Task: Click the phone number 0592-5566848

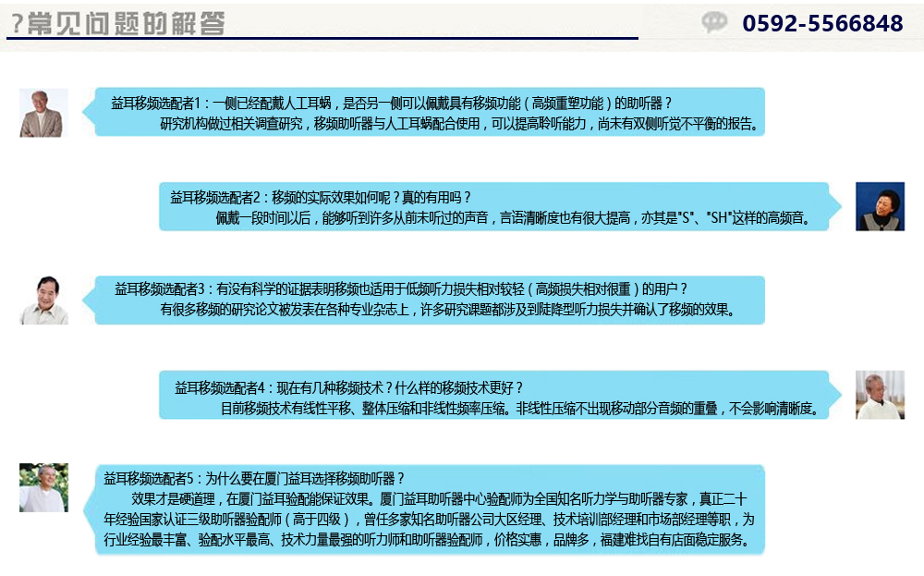Action: click(822, 24)
